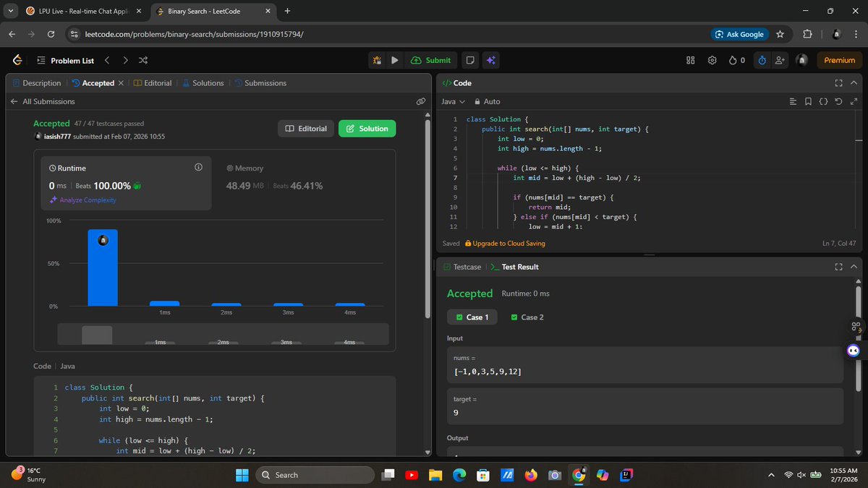Click the target input value field
868x488 pixels.
point(645,406)
